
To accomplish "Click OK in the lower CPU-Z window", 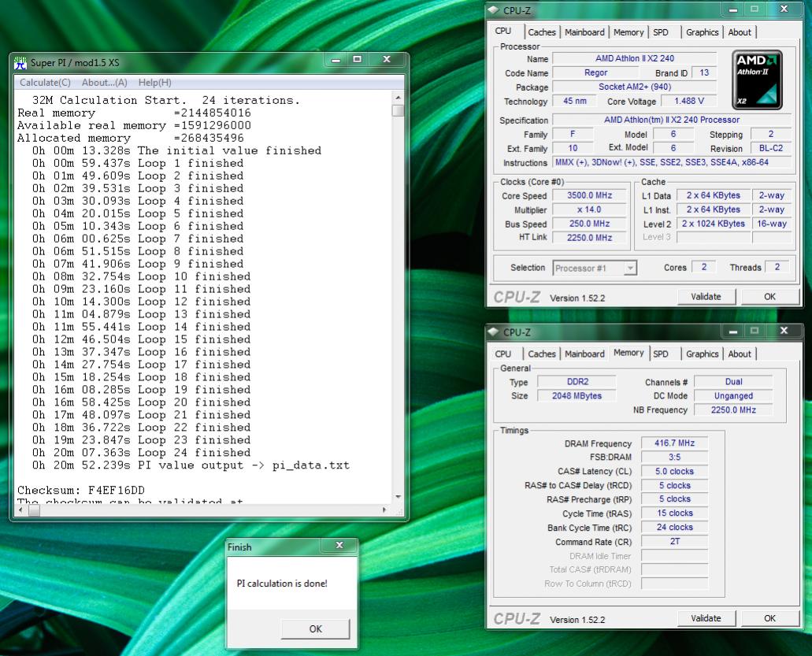I will click(x=770, y=618).
